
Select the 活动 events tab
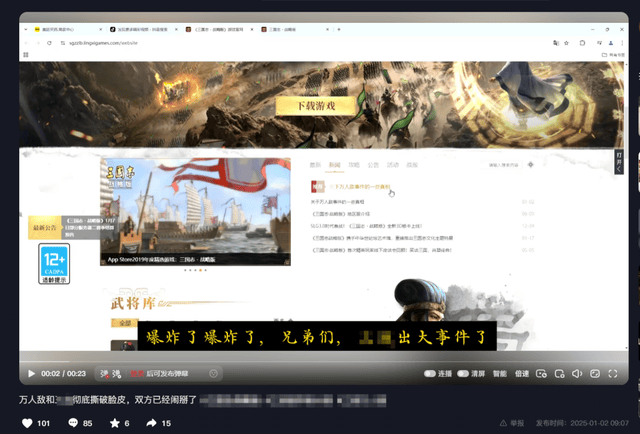coord(393,165)
